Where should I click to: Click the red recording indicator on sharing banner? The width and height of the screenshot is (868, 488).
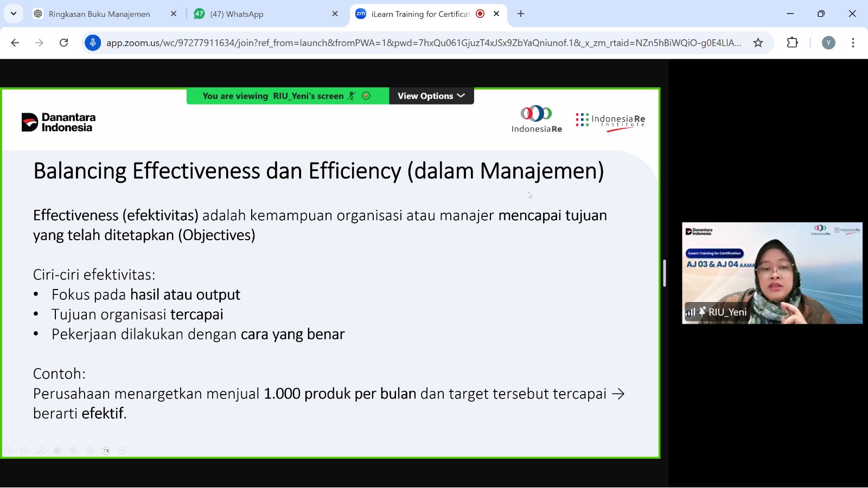[366, 96]
